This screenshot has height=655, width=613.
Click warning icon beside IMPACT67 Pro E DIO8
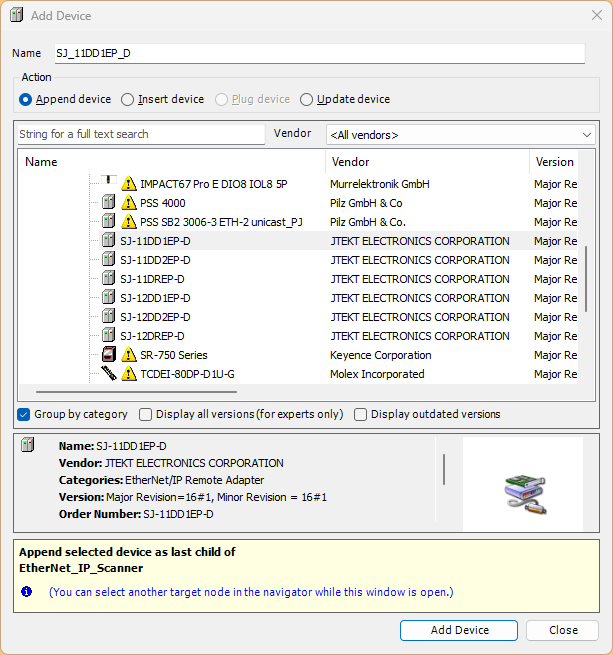coord(129,184)
